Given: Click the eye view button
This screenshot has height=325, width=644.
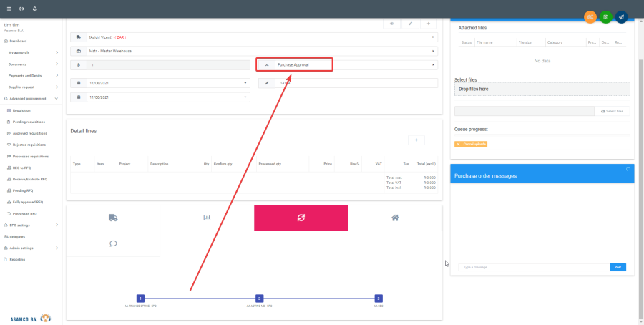Looking at the screenshot, I should click(391, 24).
